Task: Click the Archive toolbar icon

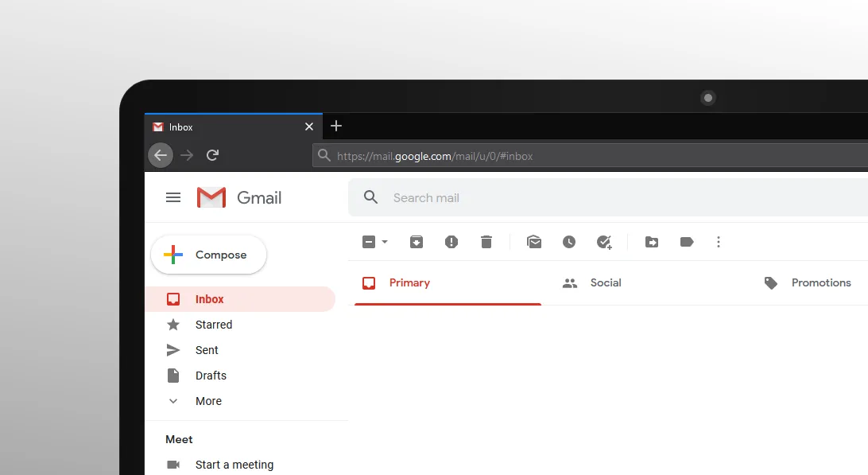Action: 417,242
